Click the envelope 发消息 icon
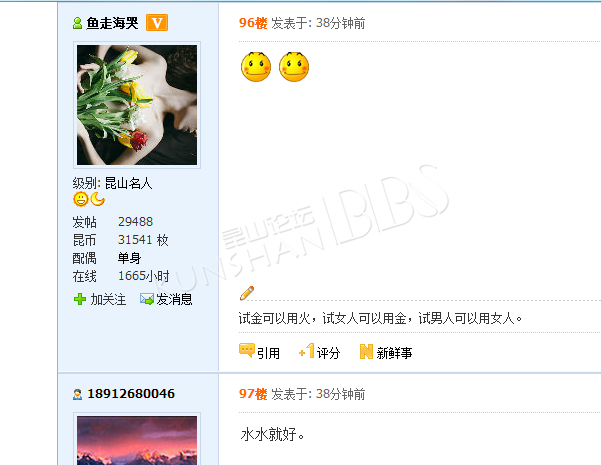The image size is (601, 465). (147, 299)
